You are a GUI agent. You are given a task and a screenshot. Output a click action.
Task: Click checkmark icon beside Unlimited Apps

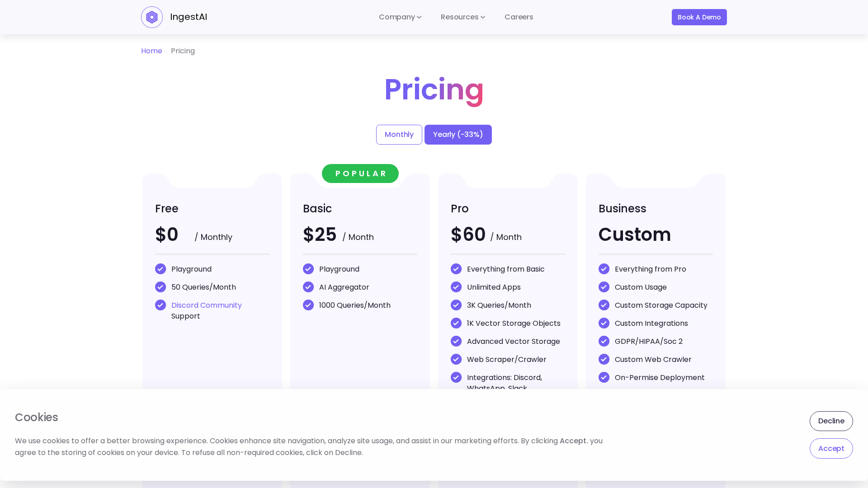click(456, 287)
